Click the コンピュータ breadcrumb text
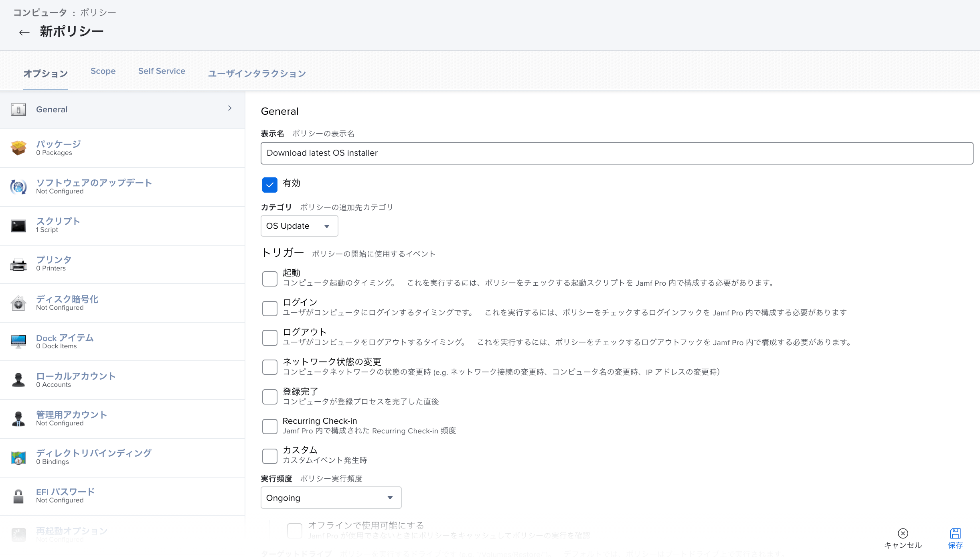980x557 pixels. coord(40,12)
